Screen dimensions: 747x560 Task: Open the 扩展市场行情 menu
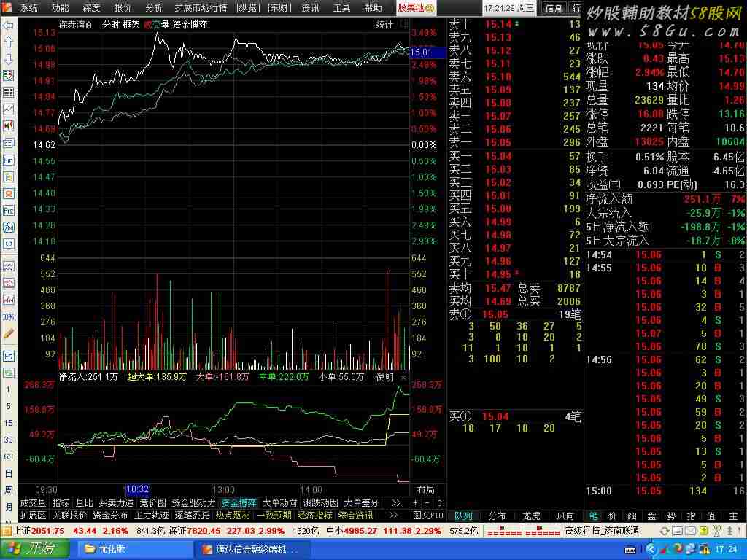201,7
